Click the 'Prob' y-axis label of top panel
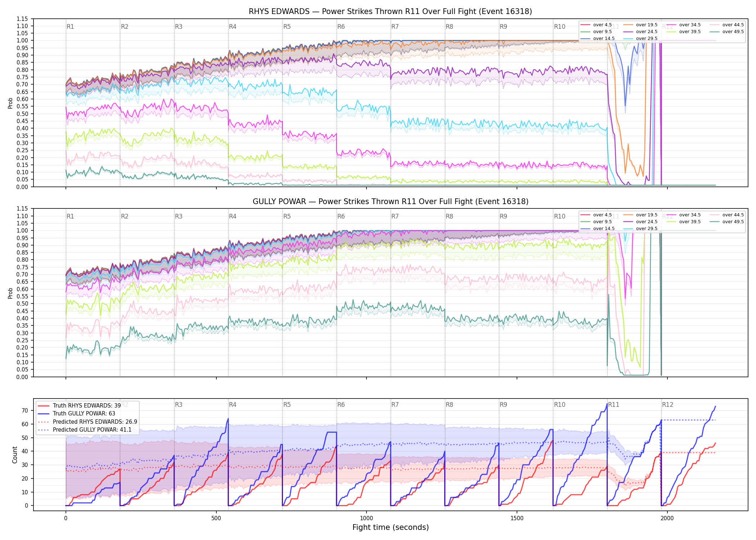The width and height of the screenshot is (756, 540). coord(10,103)
